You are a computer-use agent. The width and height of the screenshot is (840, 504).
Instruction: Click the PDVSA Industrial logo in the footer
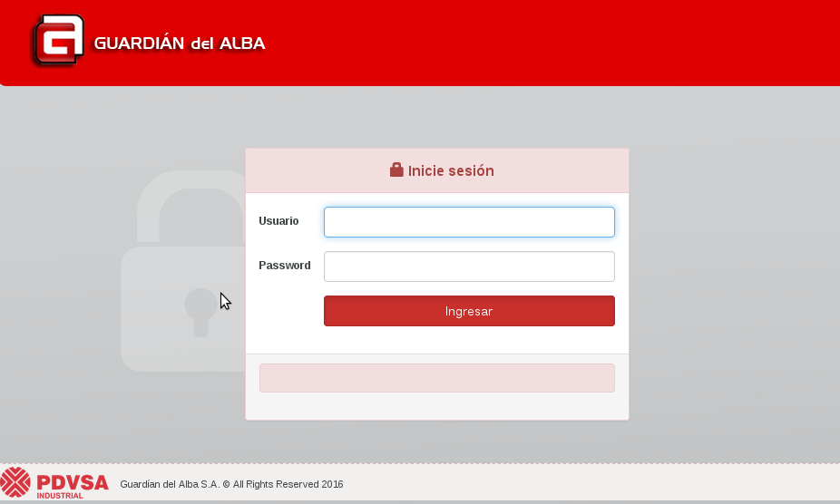tap(54, 483)
